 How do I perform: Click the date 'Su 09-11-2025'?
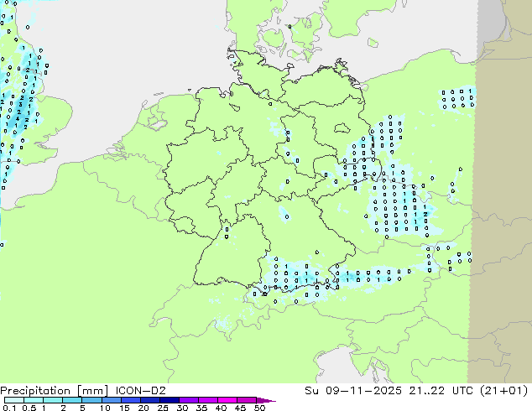coord(353,391)
